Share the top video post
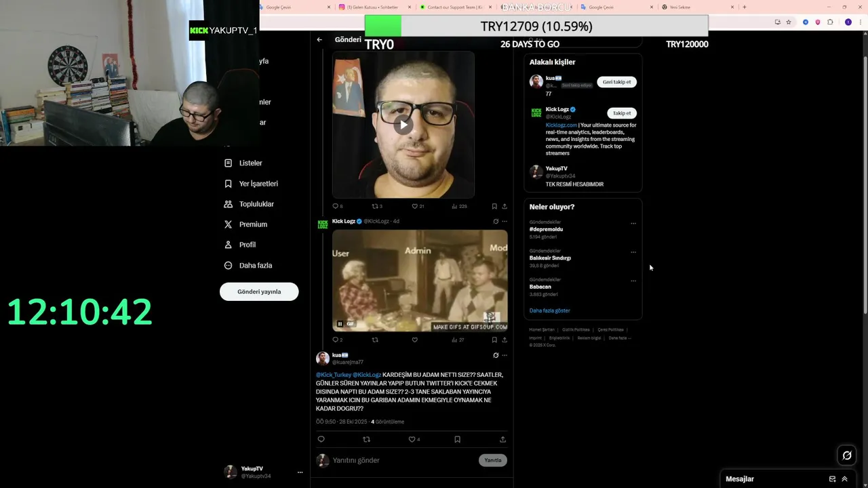Screen dimensions: 868x488 click(504, 206)
